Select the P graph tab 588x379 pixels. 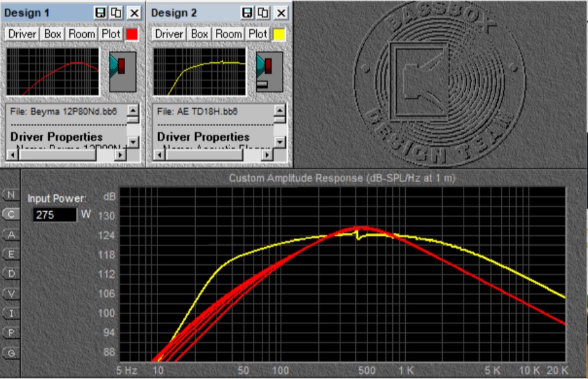tap(11, 333)
